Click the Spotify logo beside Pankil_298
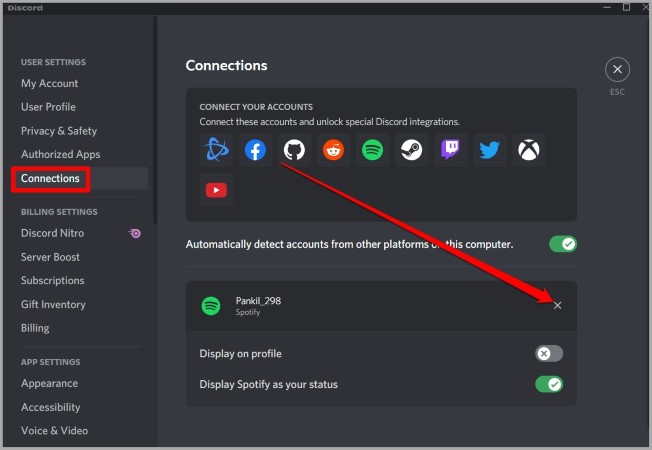652x450 pixels. click(x=211, y=306)
